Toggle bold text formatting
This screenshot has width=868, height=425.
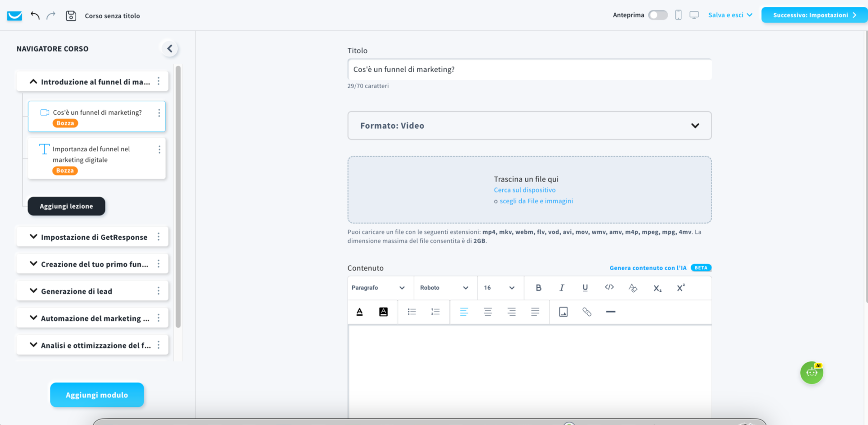[538, 288]
